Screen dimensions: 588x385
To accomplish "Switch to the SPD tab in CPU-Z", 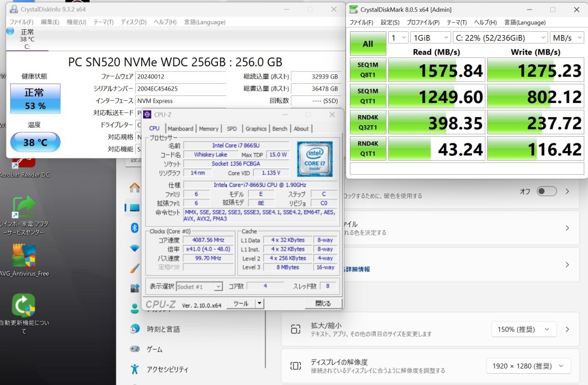I will [232, 129].
